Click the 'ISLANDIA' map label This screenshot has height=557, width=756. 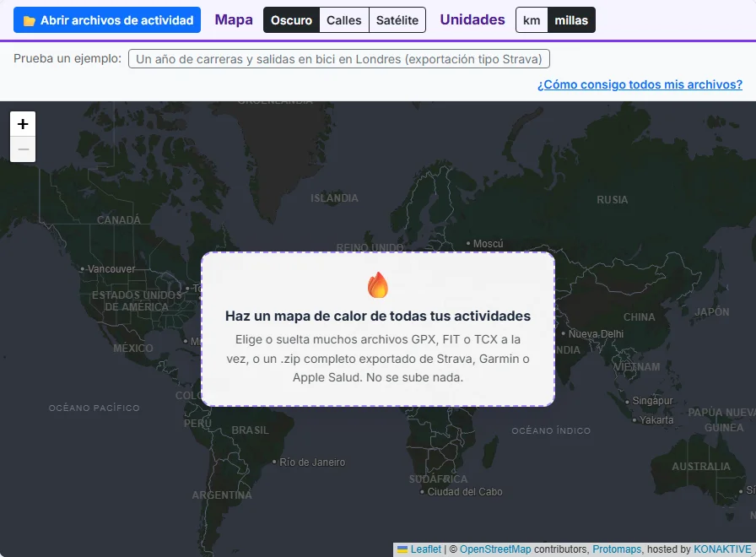[x=334, y=198]
